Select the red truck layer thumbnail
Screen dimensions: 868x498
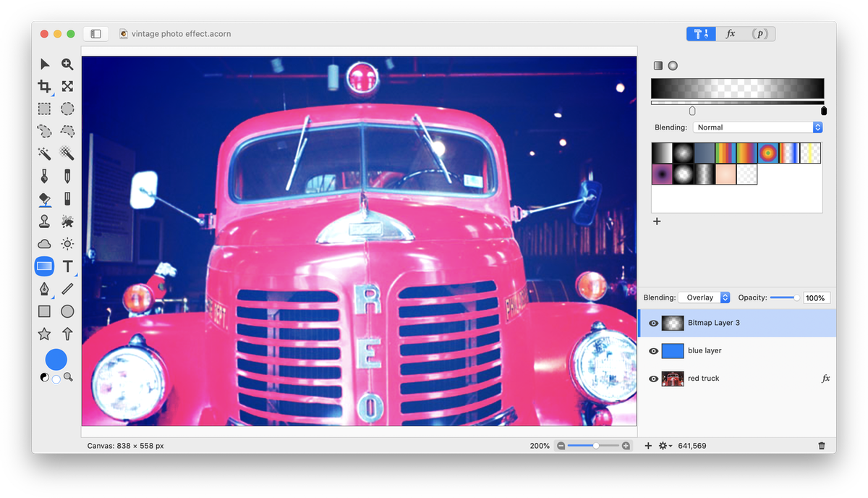tap(673, 379)
